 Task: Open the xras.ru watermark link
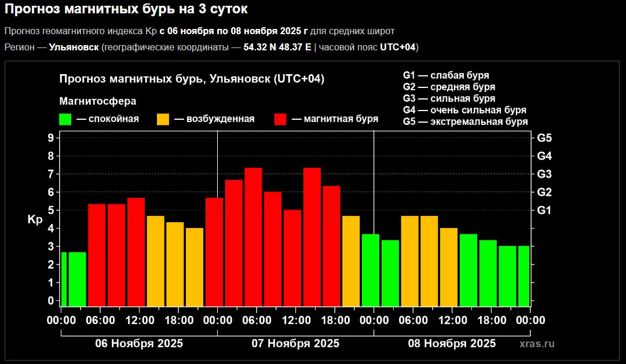pos(537,344)
